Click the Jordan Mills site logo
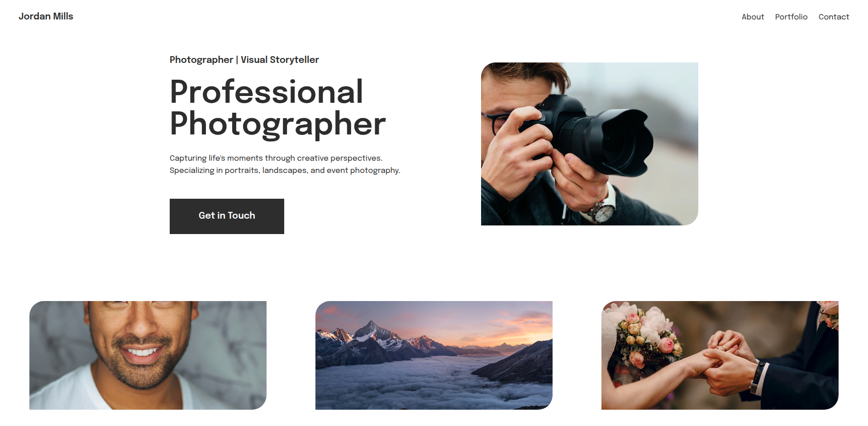Viewport: 868px width, 426px height. point(46,16)
